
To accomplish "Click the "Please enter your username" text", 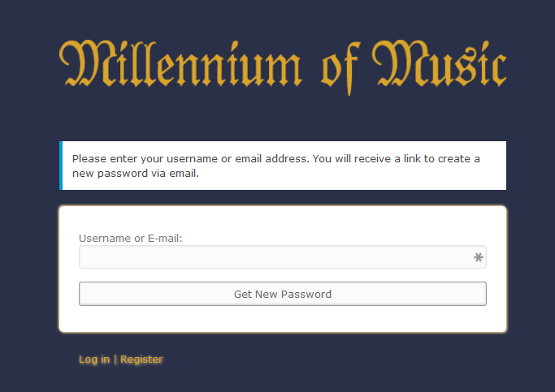I will tap(146, 158).
